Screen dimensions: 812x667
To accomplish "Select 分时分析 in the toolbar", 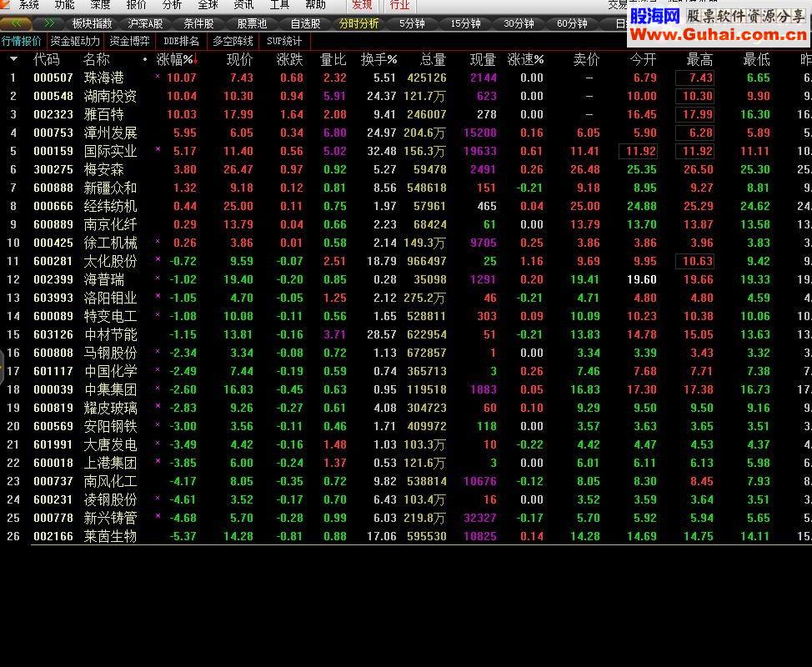I will [358, 24].
